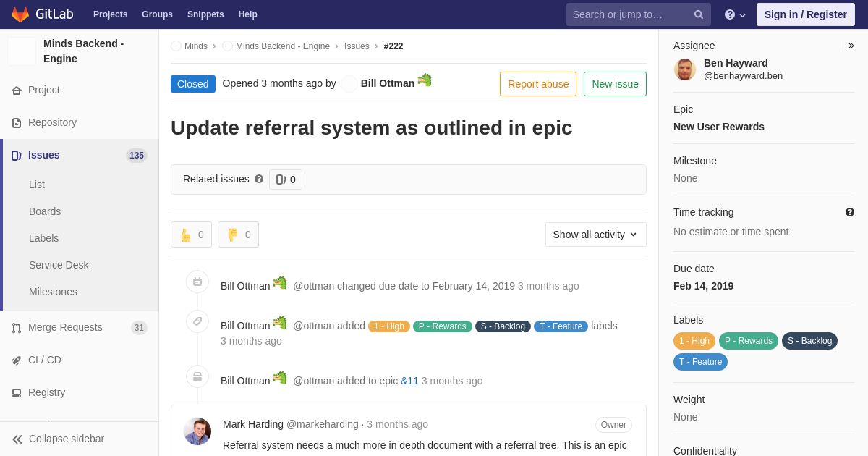Give a thumbs up reaction
The width and height of the screenshot is (868, 456).
(x=191, y=235)
